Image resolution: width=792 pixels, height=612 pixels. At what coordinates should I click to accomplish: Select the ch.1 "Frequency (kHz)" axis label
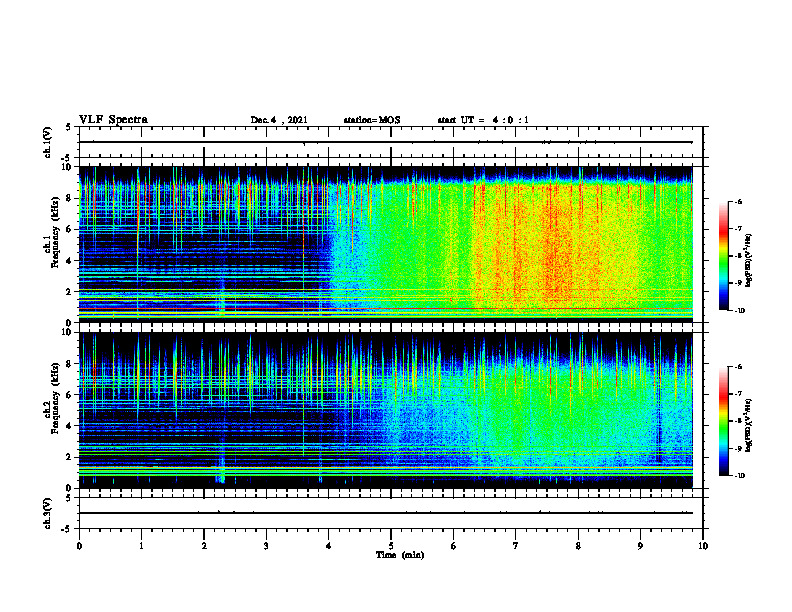[55, 233]
